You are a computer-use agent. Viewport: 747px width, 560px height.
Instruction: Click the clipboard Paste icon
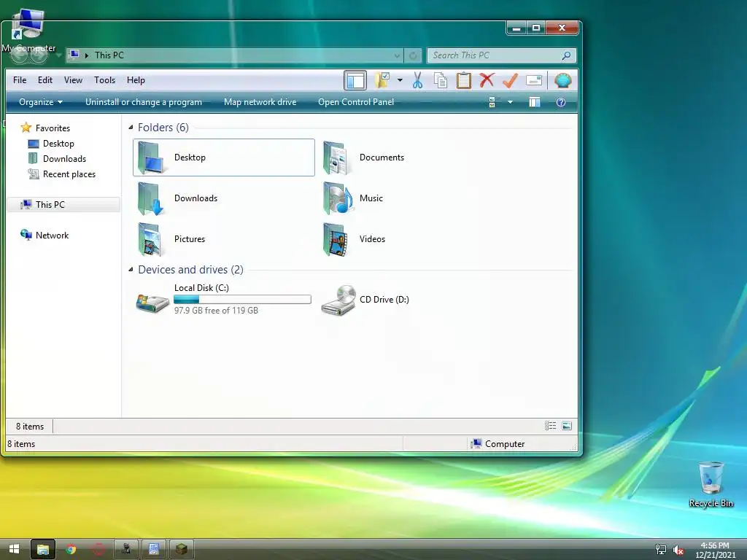[463, 80]
